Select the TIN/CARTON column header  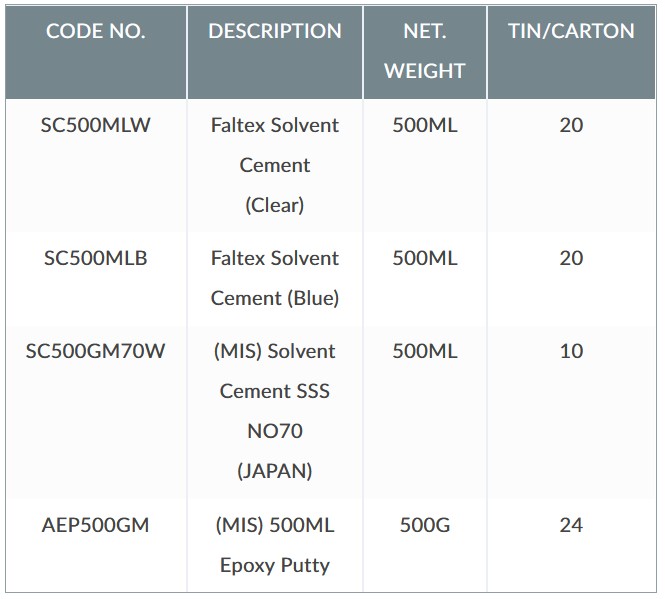pos(571,31)
